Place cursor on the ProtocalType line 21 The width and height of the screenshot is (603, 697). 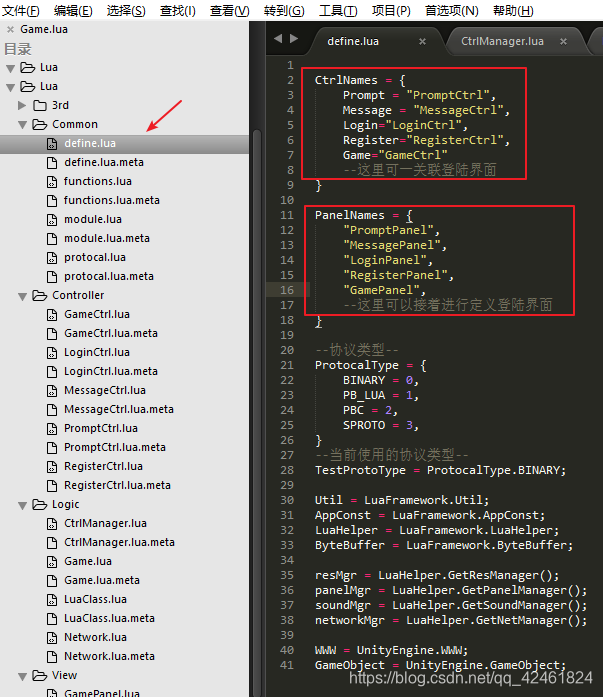[371, 365]
